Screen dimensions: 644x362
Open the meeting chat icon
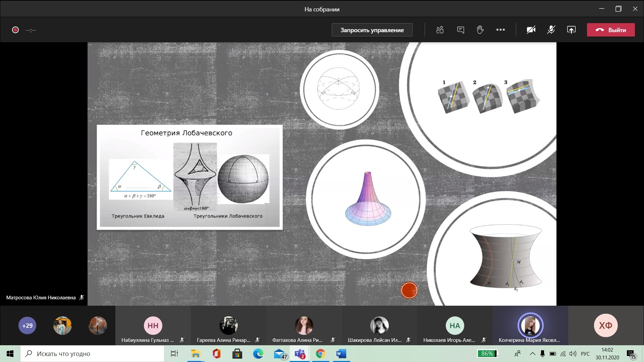click(x=461, y=30)
